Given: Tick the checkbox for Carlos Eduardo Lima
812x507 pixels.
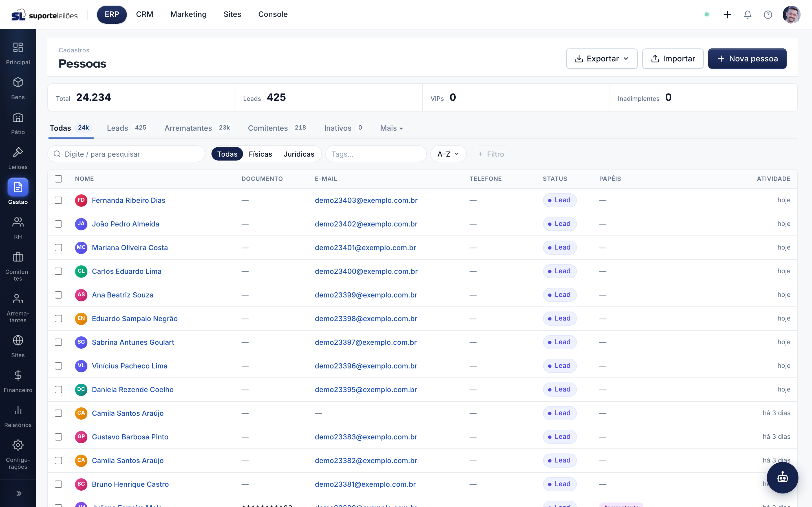Looking at the screenshot, I should 58,271.
